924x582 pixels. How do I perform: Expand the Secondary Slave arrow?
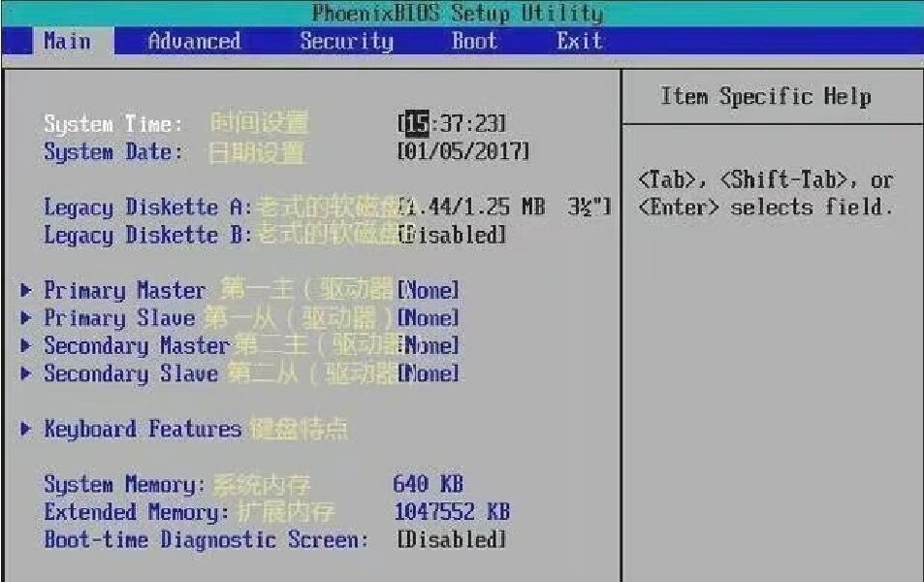[25, 373]
